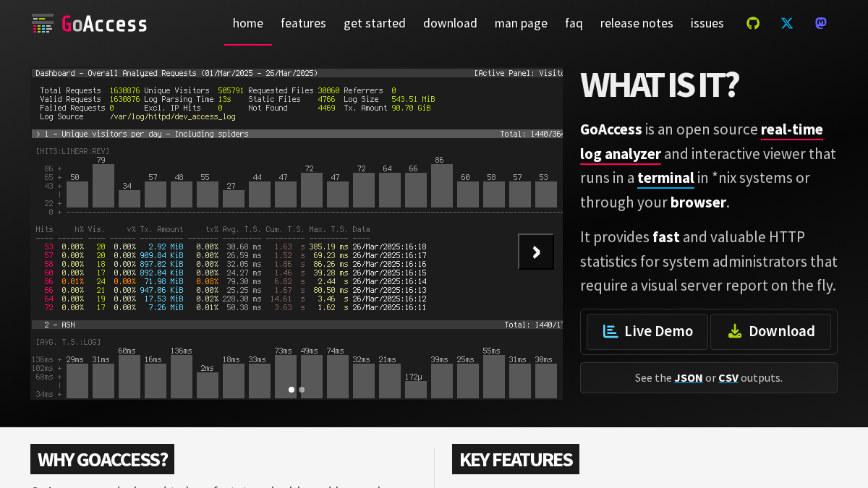Advance carousel with the next arrow

536,252
